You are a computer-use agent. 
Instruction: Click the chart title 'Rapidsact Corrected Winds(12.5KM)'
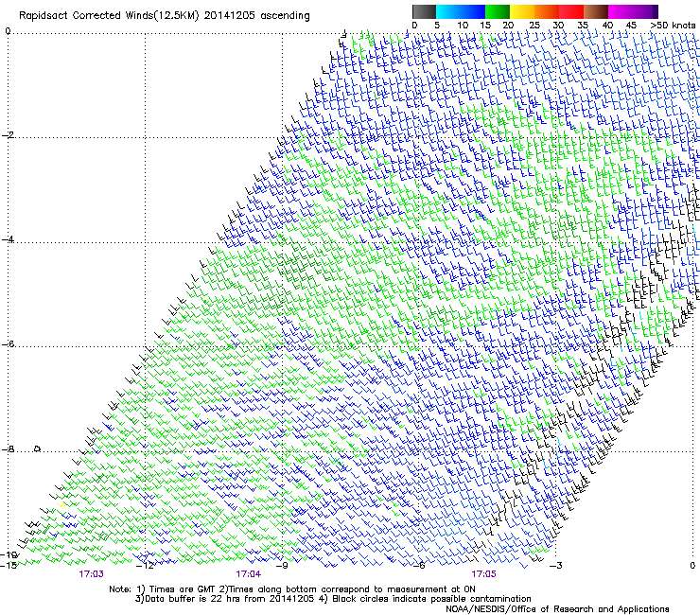pos(109,16)
